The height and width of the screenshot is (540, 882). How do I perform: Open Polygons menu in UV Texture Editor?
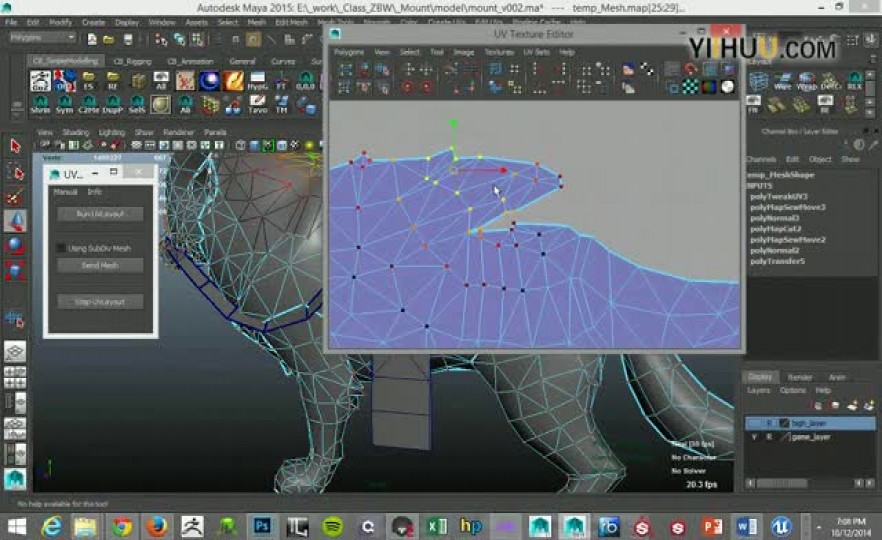pos(349,52)
